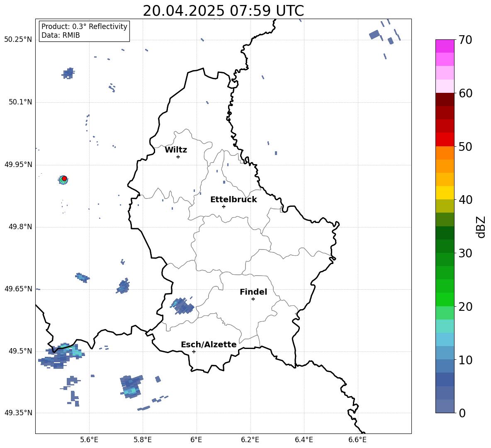Image resolution: width=491 pixels, height=448 pixels.
Task: Click the 49.5°N latitude label
Action: [x=20, y=351]
